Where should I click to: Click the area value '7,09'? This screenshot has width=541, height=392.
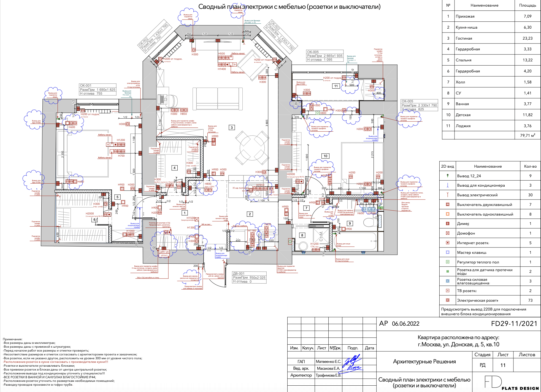528,16
